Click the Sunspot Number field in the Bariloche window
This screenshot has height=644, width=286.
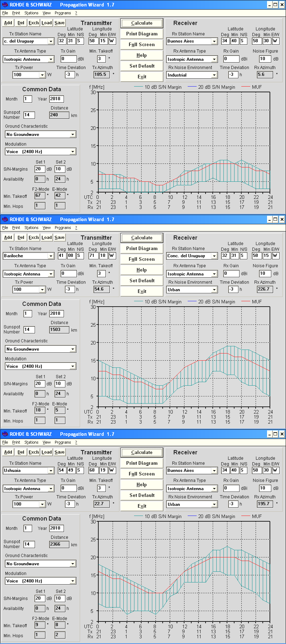(x=29, y=330)
